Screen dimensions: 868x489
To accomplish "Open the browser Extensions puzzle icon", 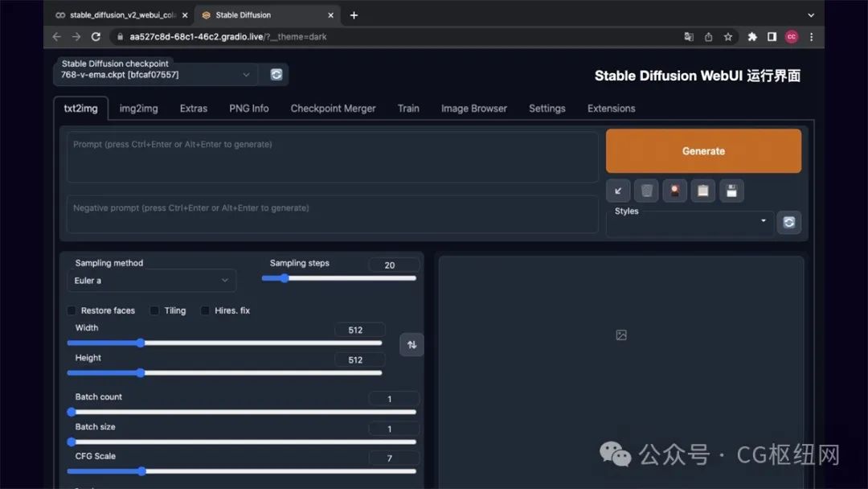I will [x=751, y=36].
